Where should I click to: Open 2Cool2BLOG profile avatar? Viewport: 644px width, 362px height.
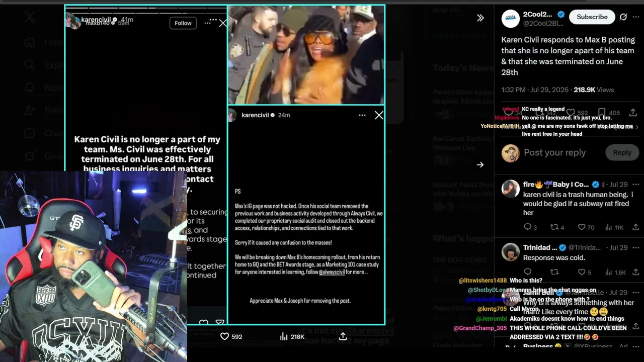[x=511, y=19]
